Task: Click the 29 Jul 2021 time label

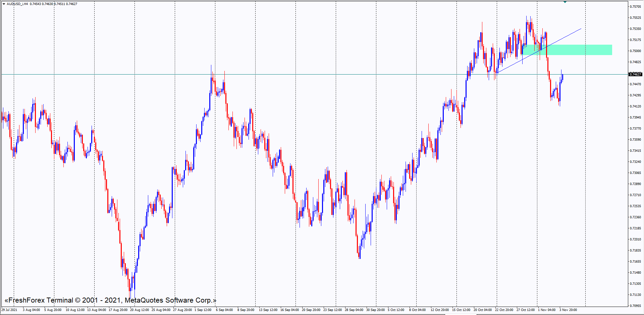Action: point(9,310)
